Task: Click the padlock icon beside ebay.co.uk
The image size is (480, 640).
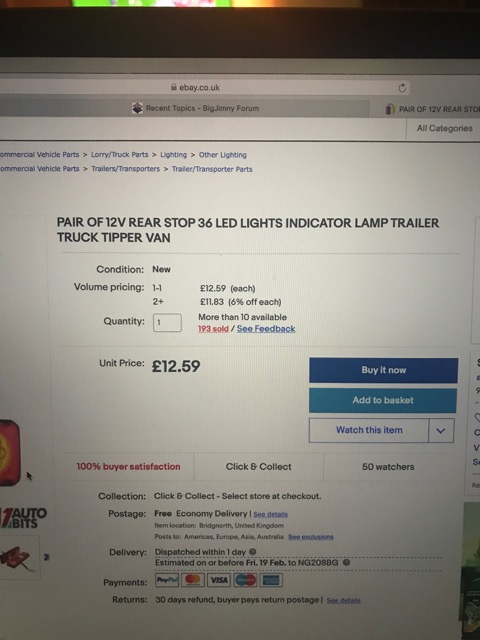Action: (174, 87)
